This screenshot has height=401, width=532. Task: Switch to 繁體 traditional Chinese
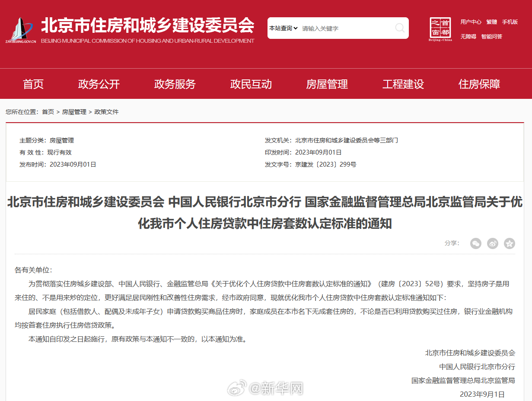[x=491, y=22]
